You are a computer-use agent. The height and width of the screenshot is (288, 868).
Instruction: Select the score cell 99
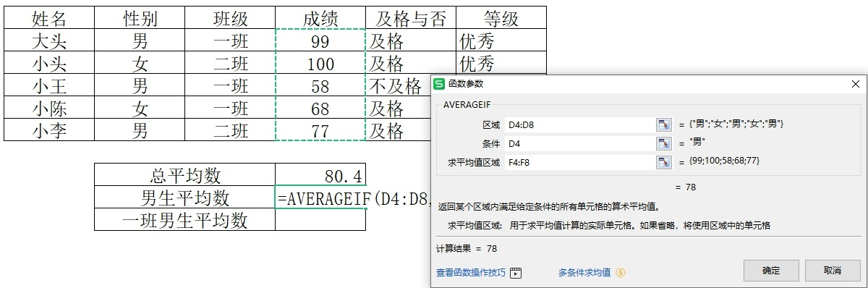click(x=320, y=41)
